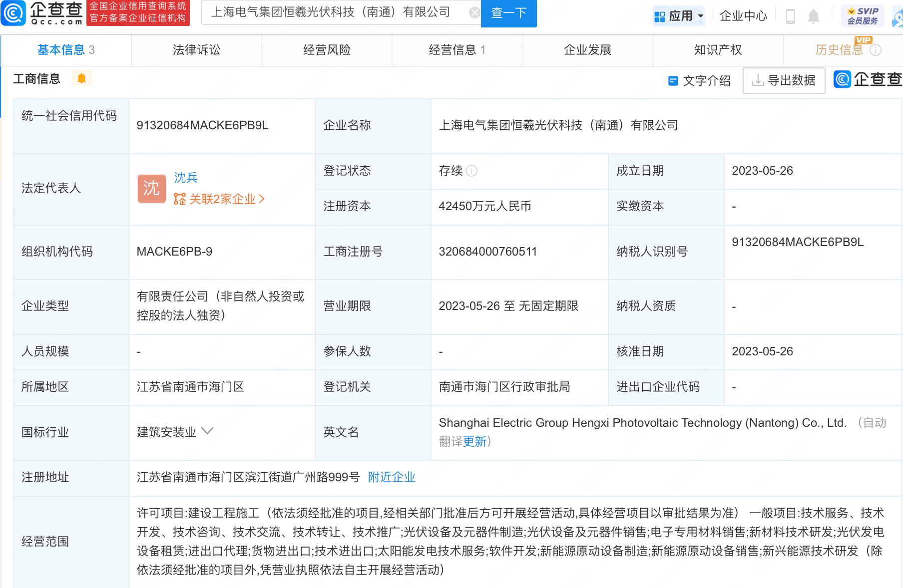
Task: Open the 应用 dropdown menu
Action: (679, 16)
